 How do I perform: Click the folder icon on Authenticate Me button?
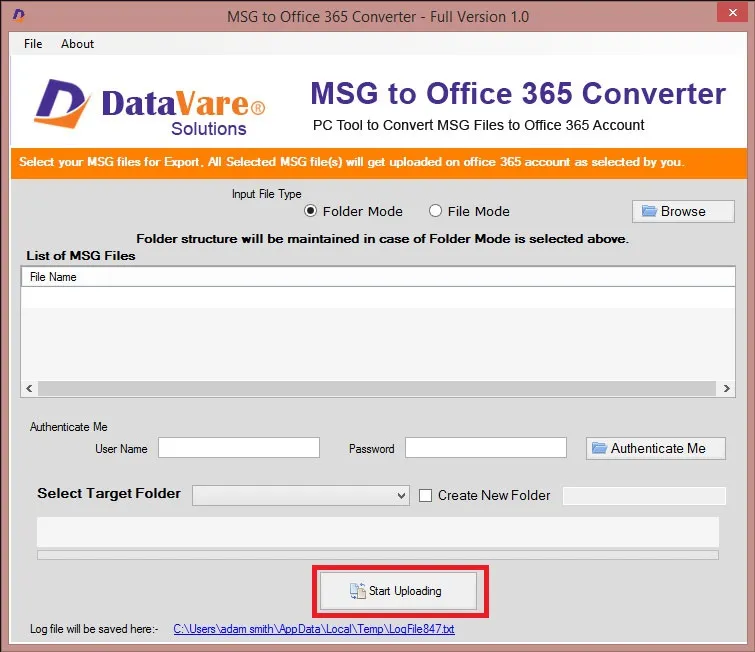[x=599, y=448]
